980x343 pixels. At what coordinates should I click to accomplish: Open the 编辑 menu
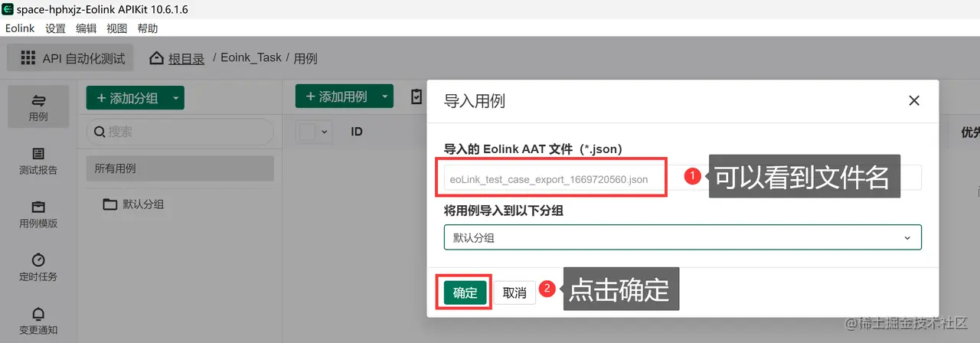coord(86,28)
